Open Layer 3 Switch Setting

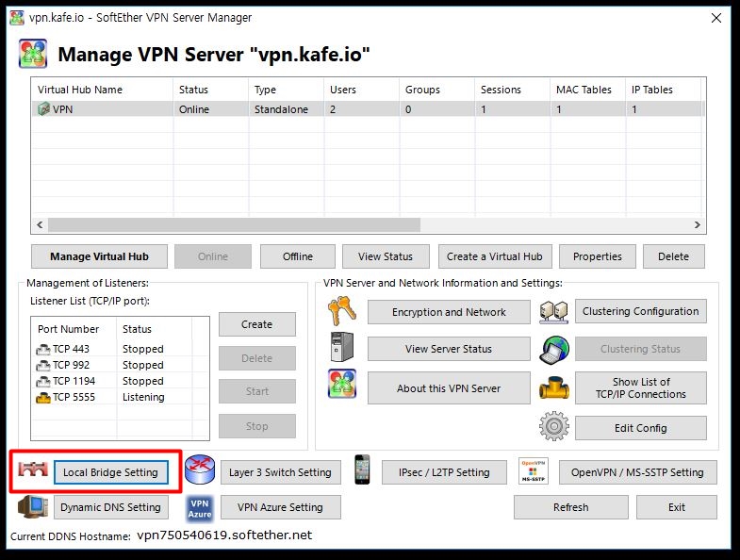(280, 472)
